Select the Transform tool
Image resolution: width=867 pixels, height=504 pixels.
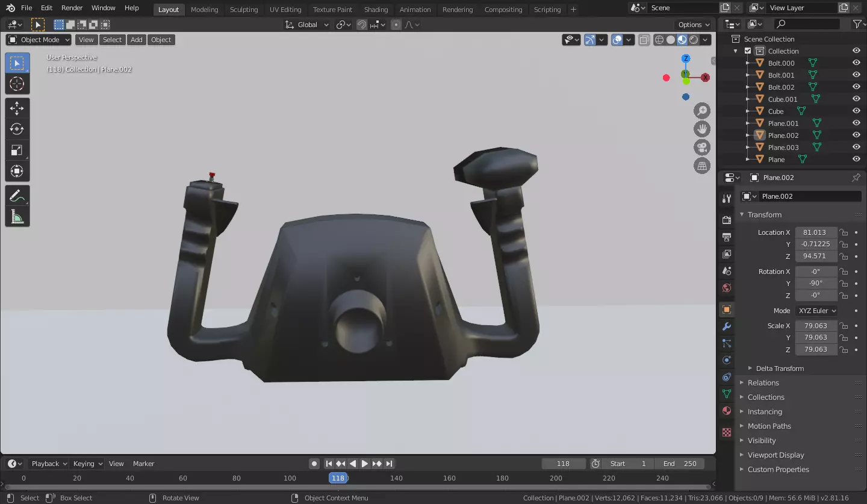pyautogui.click(x=17, y=171)
